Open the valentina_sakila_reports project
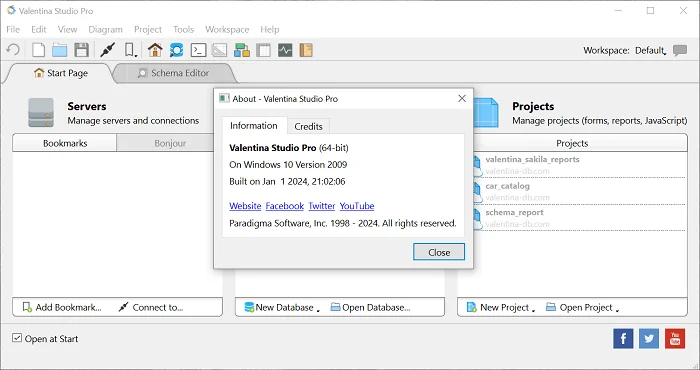Screen dimensions: 700x370 click(579, 165)
